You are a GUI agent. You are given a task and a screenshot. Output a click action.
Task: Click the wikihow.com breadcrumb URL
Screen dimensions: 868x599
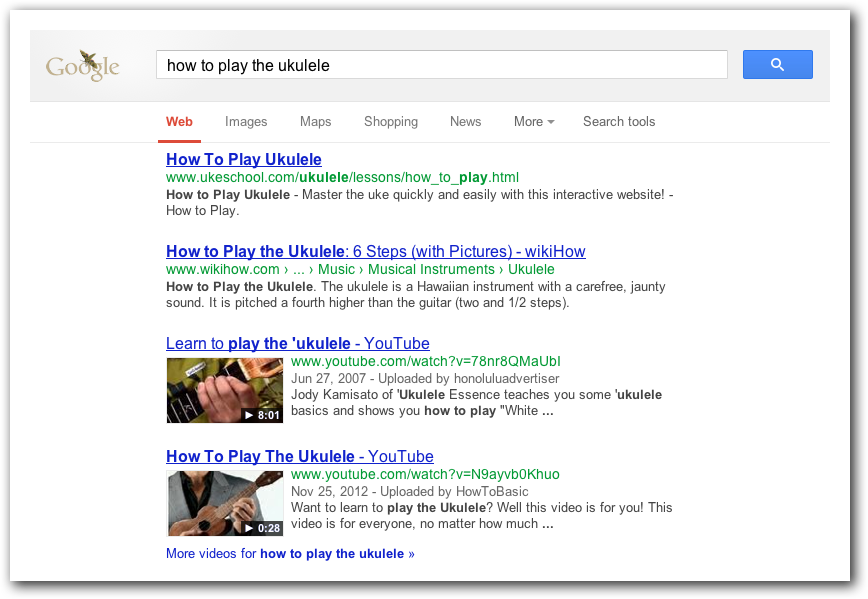360,270
